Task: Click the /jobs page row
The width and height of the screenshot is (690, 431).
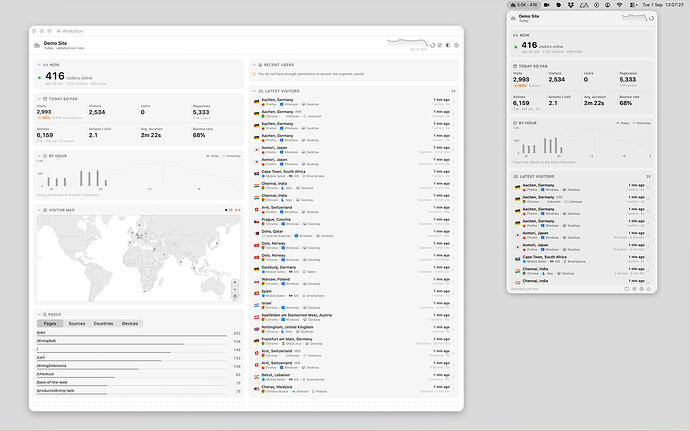Action: click(139, 333)
